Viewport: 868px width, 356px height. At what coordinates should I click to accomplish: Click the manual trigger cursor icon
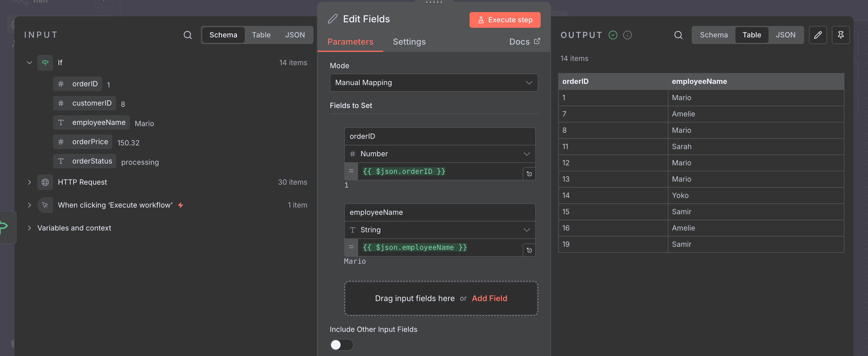(x=45, y=205)
